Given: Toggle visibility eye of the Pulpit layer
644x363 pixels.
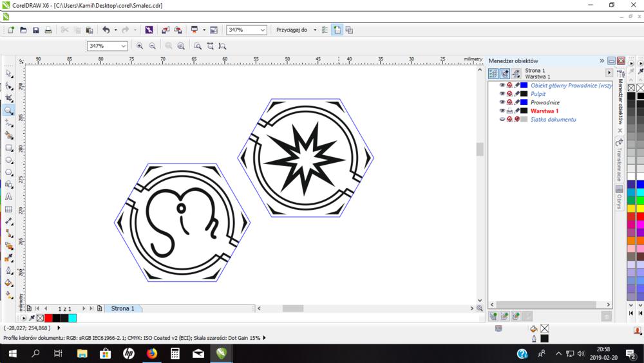Looking at the screenshot, I should click(502, 94).
